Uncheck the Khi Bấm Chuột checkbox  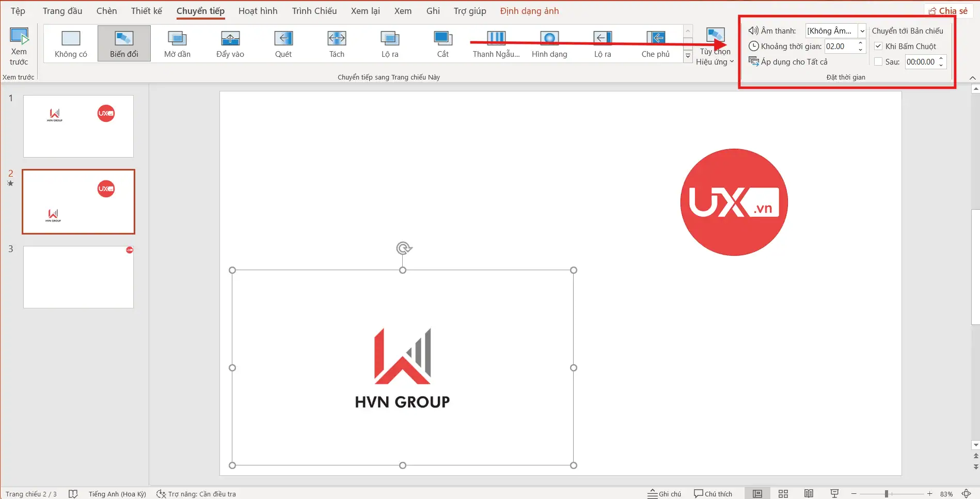click(878, 46)
